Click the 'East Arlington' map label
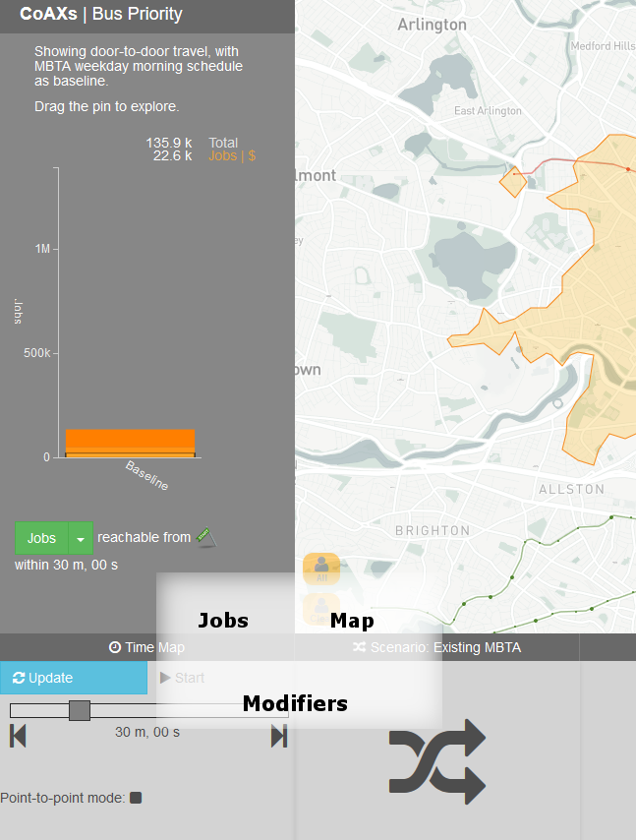This screenshot has height=840, width=636. point(488,111)
